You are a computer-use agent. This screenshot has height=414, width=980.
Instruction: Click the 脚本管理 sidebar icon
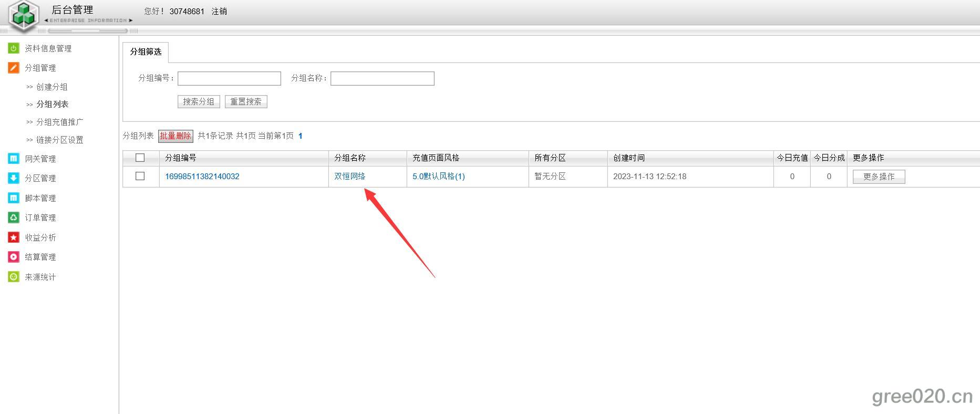pos(14,198)
